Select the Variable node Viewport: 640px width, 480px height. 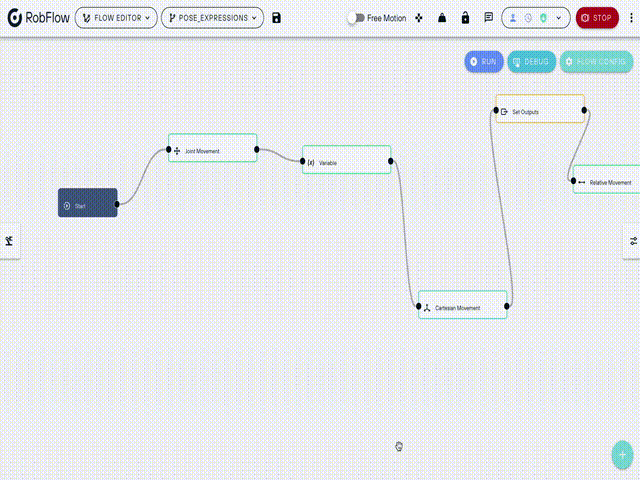[x=347, y=160]
